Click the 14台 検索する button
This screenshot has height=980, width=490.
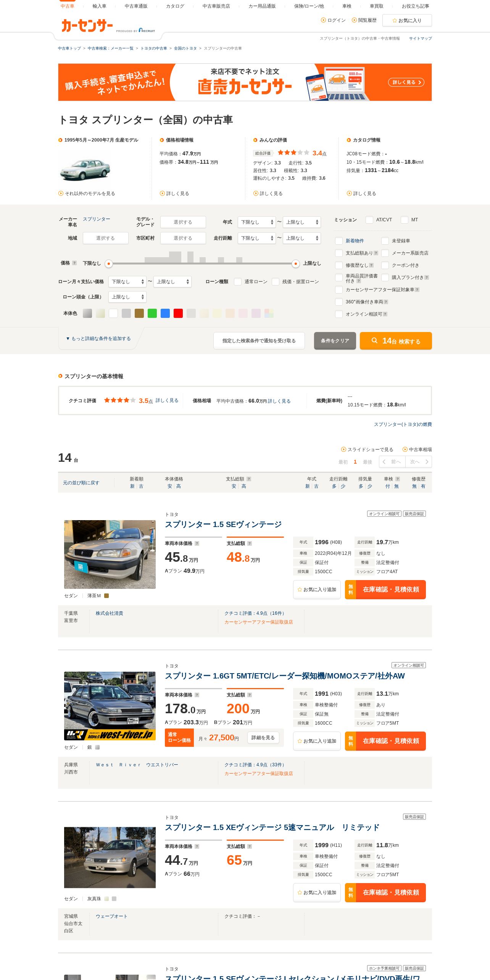point(396,341)
